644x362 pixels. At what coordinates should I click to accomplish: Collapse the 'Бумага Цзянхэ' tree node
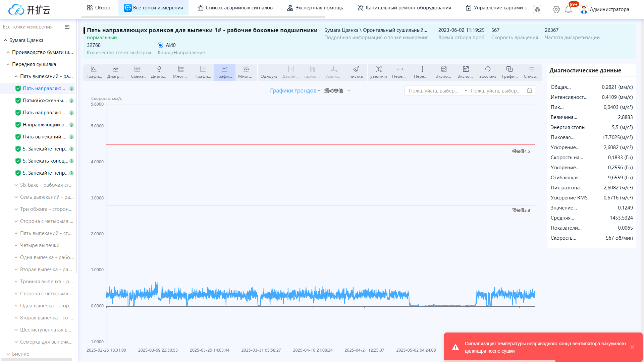point(5,40)
